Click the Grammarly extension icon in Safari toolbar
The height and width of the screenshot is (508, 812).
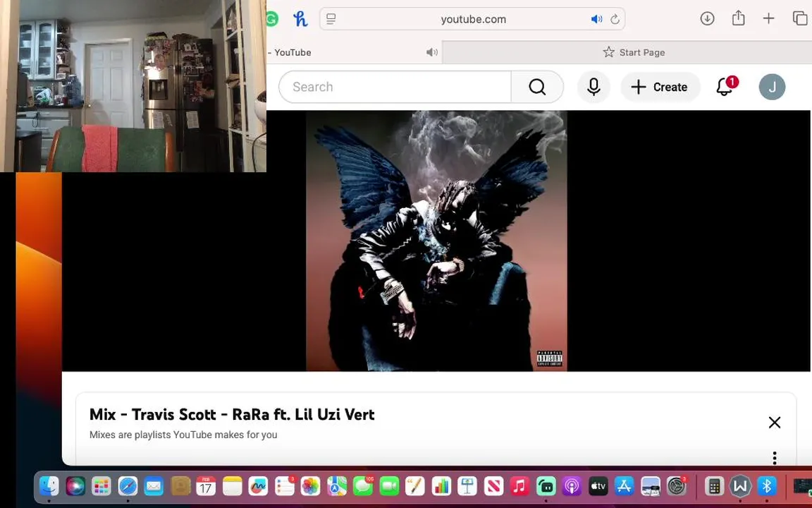click(x=272, y=19)
